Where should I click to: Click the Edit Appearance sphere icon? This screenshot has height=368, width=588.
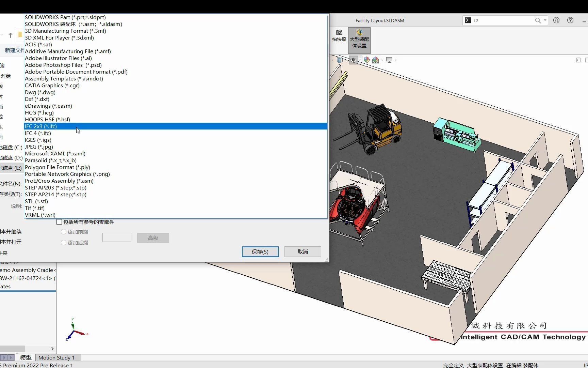[366, 60]
